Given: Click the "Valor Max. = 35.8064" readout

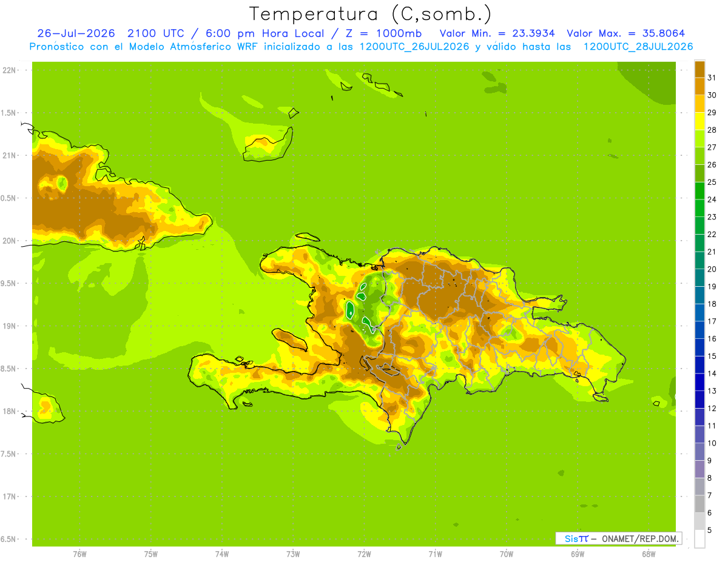Looking at the screenshot, I should (626, 33).
